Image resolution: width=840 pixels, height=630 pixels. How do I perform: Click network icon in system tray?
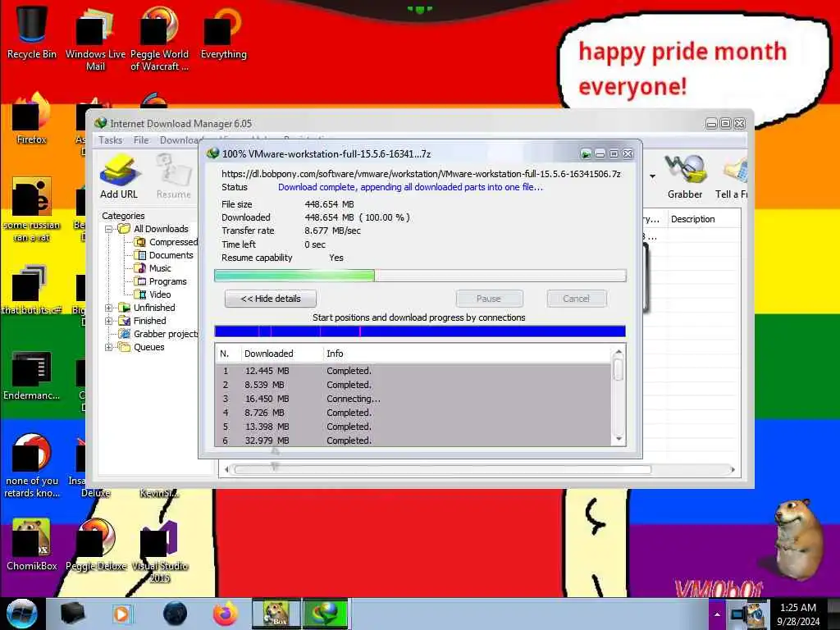click(738, 614)
